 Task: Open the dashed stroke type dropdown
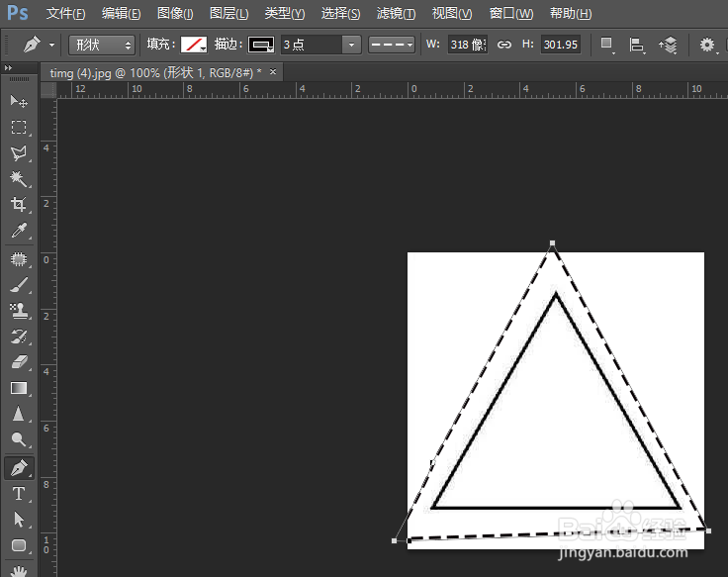tap(392, 46)
